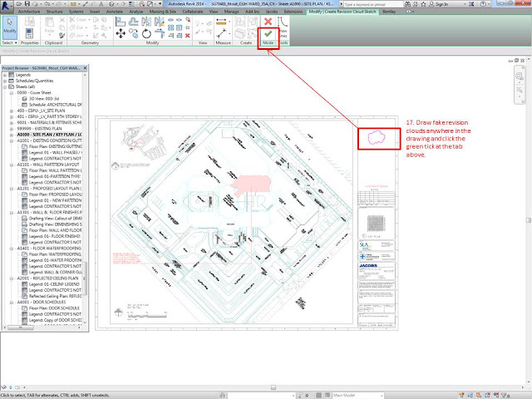532x399 pixels.
Task: Expand the 9001 - MATERIALS & FITTINGS sheet
Action: tap(11, 122)
